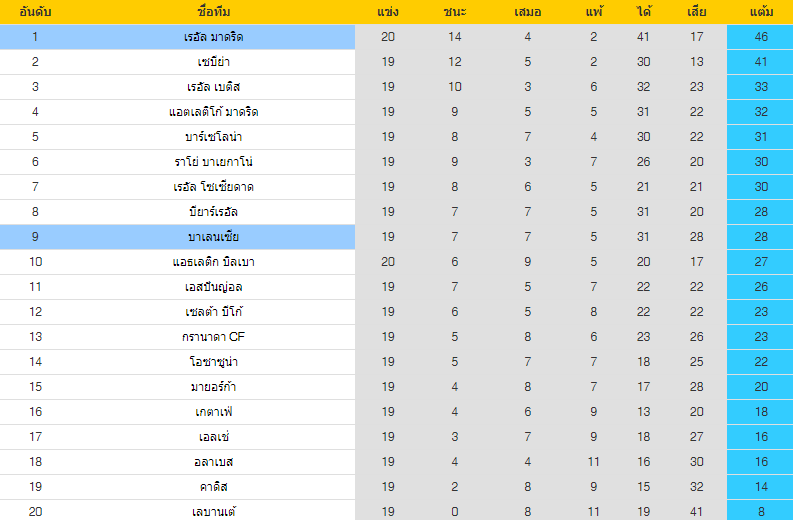Select team name บาร์เซโลน่า
This screenshot has height=520, width=793.
click(213, 137)
